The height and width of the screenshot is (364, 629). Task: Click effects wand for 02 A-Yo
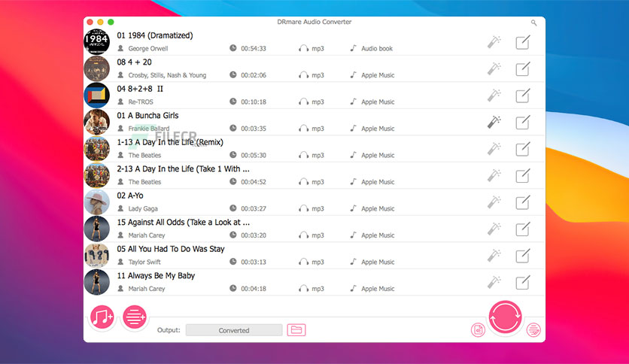pos(494,202)
